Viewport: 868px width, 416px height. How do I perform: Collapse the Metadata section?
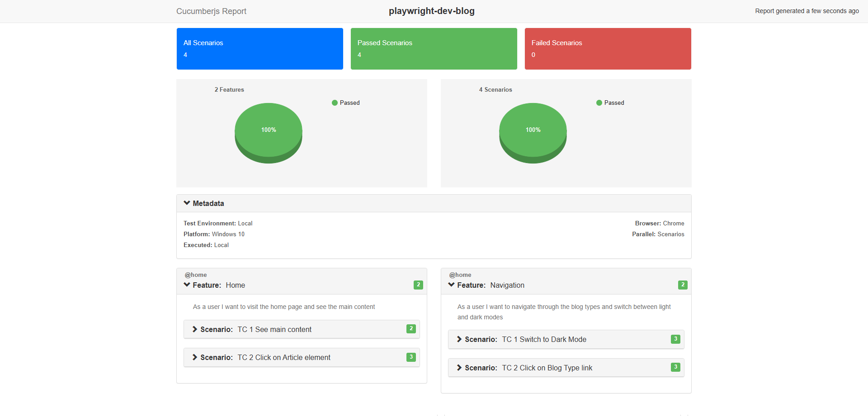(187, 202)
